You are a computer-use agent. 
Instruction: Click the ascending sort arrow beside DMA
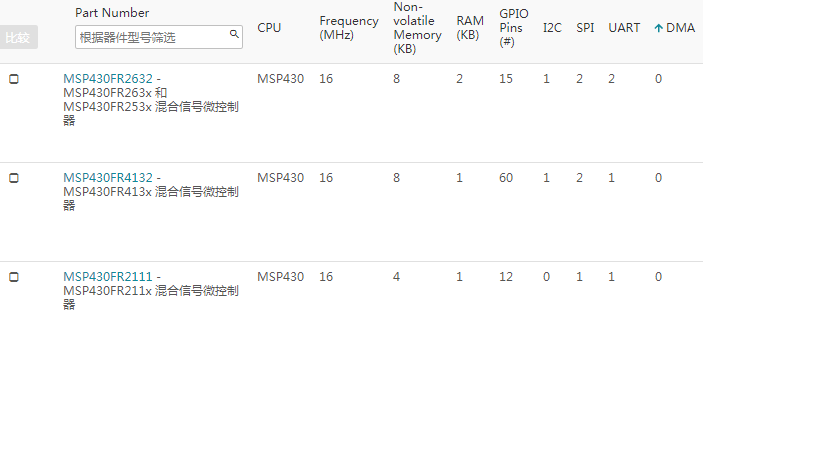click(658, 28)
